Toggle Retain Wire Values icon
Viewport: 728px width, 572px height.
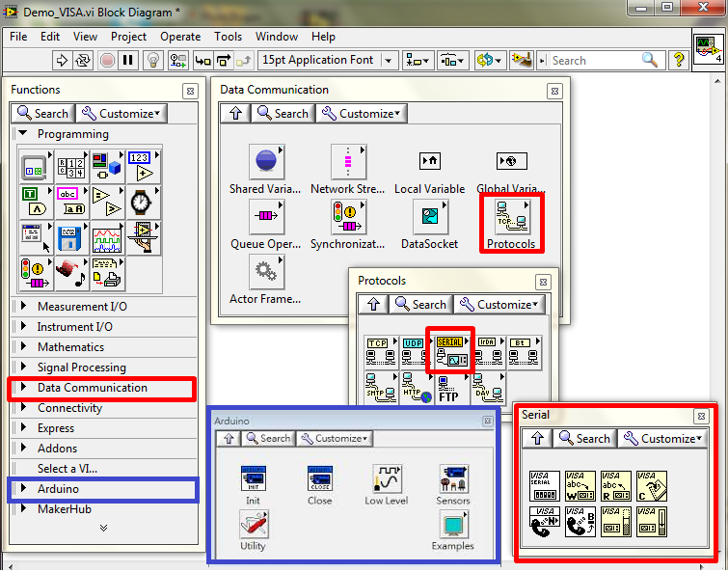[x=177, y=61]
